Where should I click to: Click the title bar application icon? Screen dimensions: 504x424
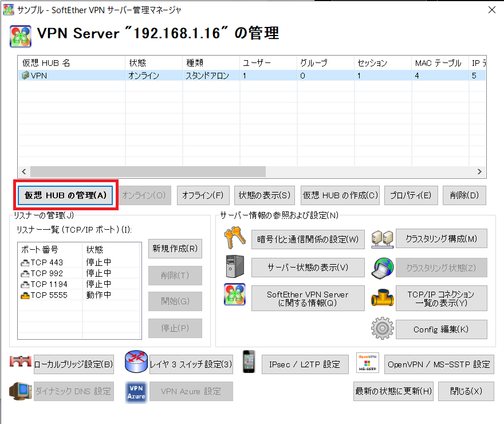click(x=9, y=10)
